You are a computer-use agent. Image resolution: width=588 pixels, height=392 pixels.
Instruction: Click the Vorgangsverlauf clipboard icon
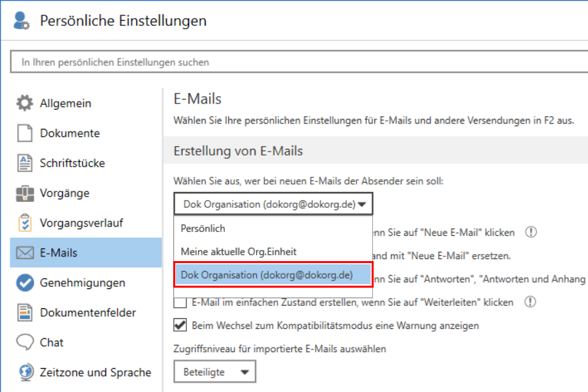tap(25, 223)
